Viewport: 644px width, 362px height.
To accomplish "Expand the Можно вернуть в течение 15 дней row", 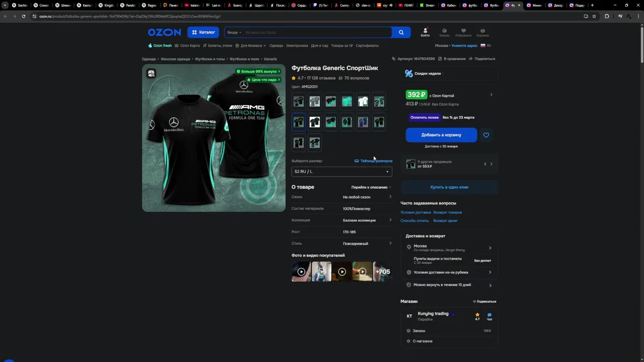I will pos(449,285).
